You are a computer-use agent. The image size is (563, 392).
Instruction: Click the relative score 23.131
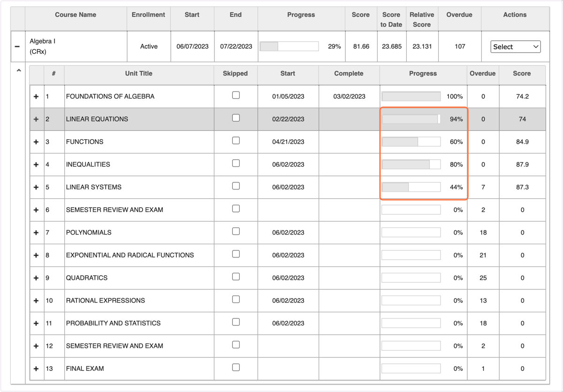pyautogui.click(x=422, y=46)
